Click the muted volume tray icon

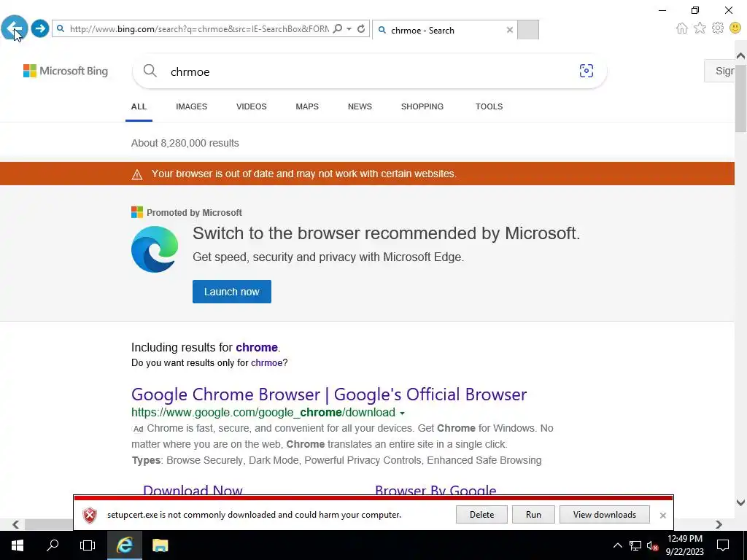652,545
